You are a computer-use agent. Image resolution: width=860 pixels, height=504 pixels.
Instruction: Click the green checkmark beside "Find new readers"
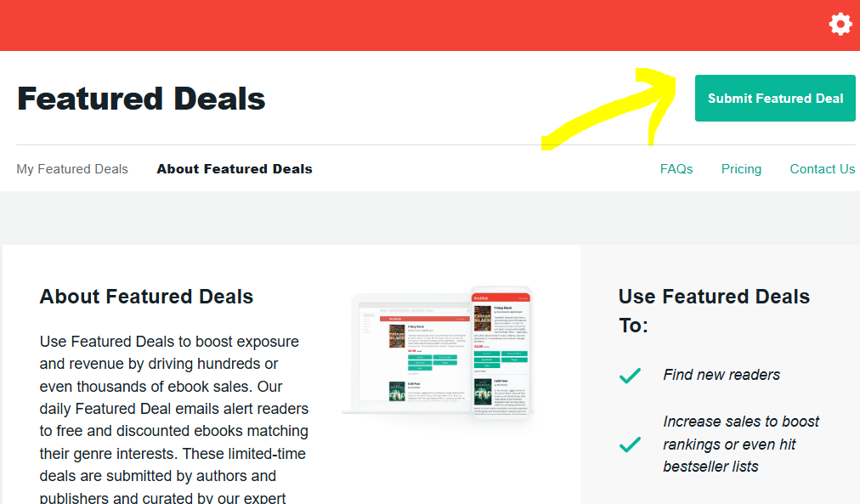[x=630, y=375]
